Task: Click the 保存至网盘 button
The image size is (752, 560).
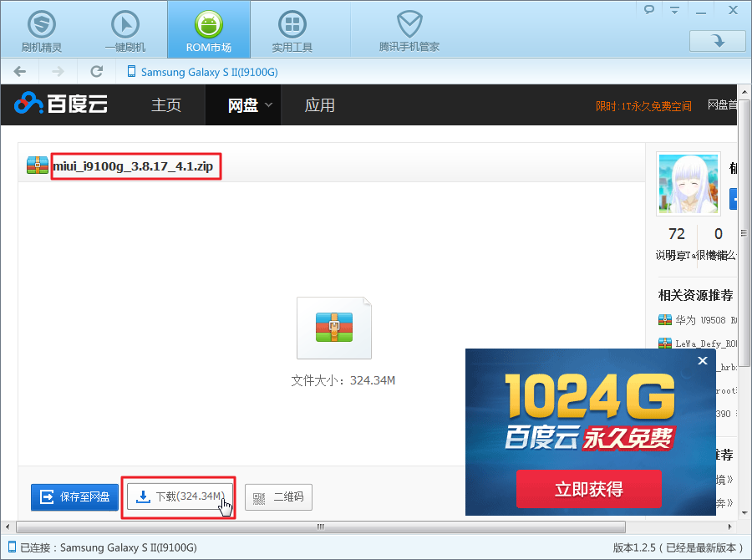Action: coord(75,497)
